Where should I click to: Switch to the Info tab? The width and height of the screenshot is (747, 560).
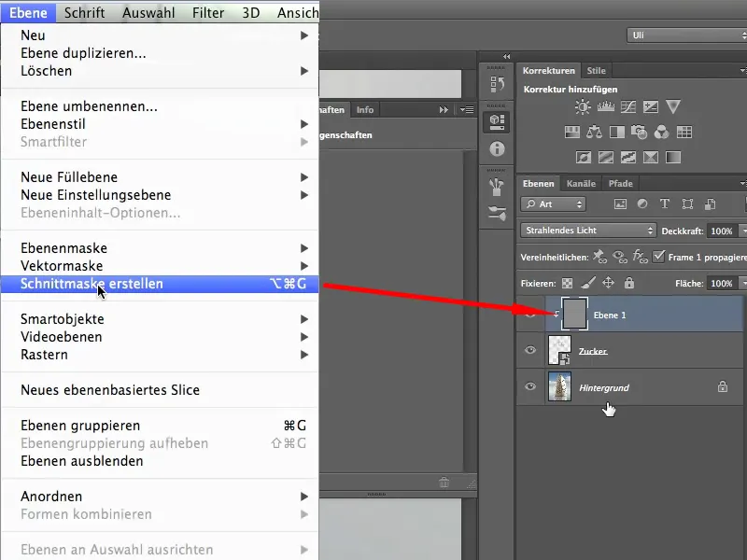[x=365, y=109]
